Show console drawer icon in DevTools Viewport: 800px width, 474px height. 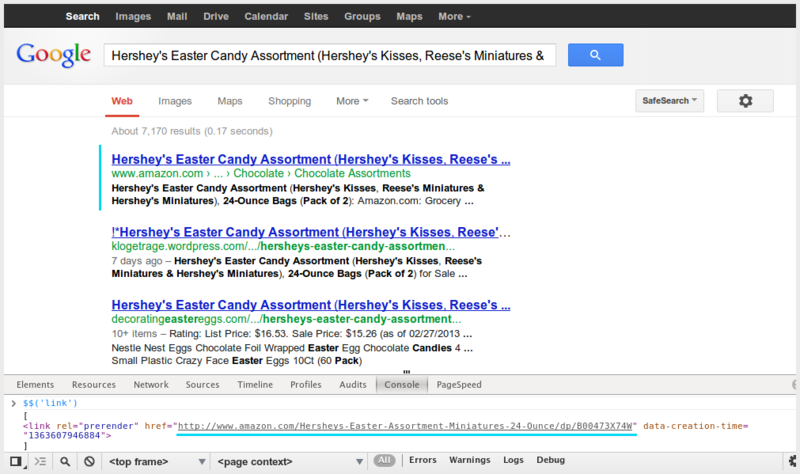pyautogui.click(x=40, y=461)
